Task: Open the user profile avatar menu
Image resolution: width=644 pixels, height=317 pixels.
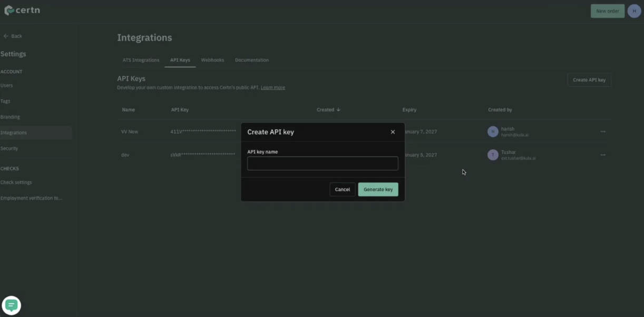Action: pyautogui.click(x=634, y=11)
